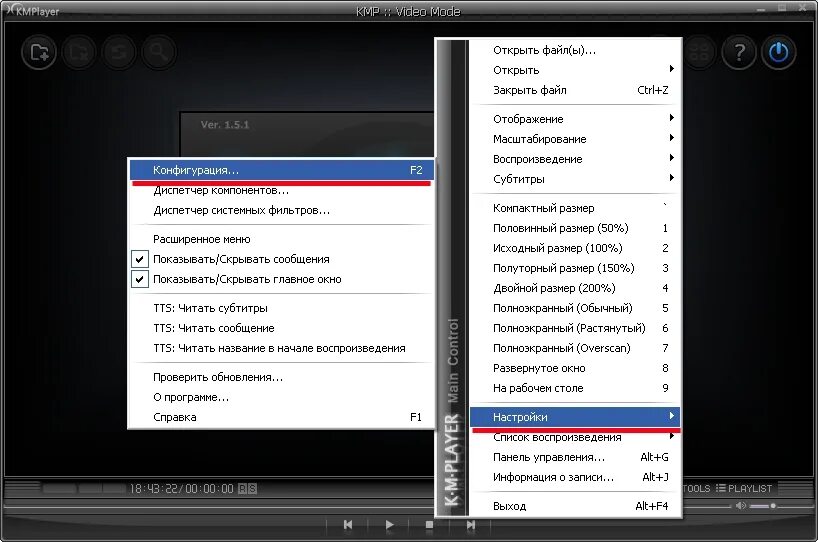The width and height of the screenshot is (818, 542).
Task: Click the time display 18:43:22/00:00:00
Action: (182, 488)
